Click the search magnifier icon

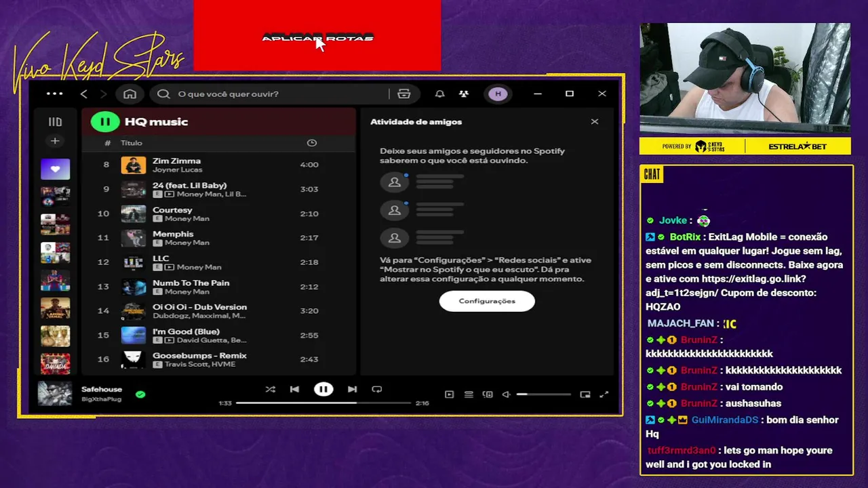(x=163, y=94)
